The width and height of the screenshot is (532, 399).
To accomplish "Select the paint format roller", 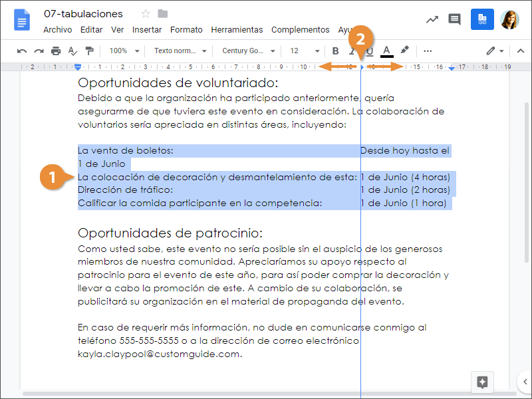I will (x=89, y=51).
